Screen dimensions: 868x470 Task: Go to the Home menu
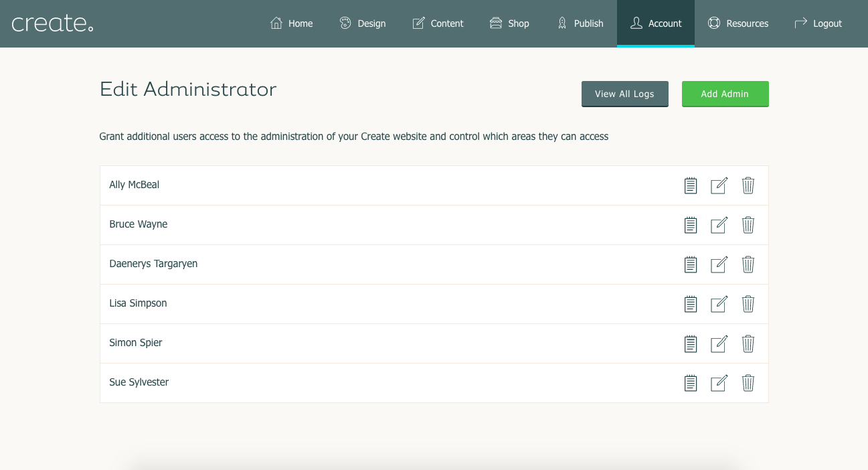coord(291,23)
